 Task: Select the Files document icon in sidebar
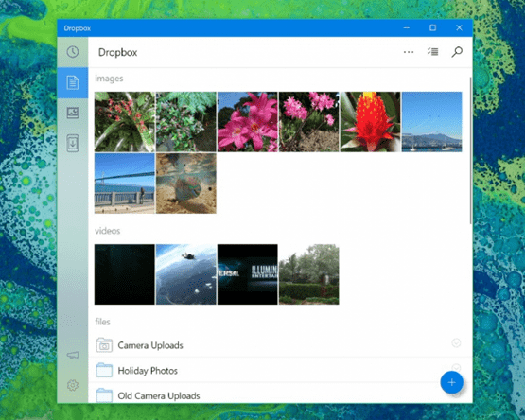(x=73, y=82)
